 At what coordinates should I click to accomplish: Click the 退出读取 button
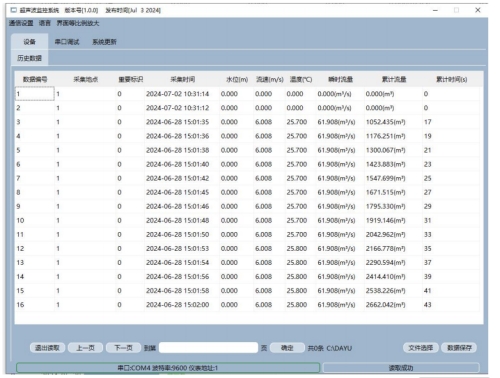click(47, 348)
